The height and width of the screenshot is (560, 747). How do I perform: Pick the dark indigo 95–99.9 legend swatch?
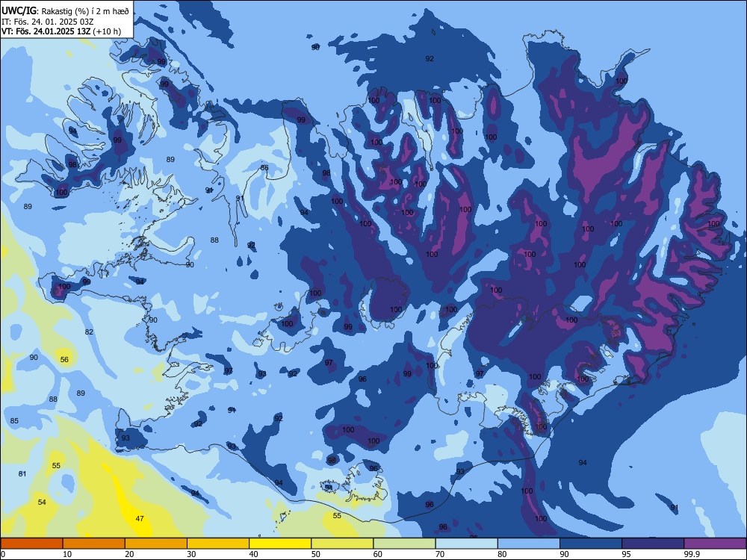point(653,544)
